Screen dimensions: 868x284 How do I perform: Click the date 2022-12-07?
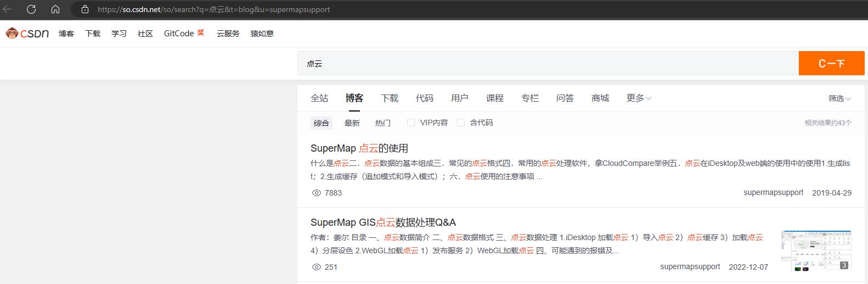point(748,267)
